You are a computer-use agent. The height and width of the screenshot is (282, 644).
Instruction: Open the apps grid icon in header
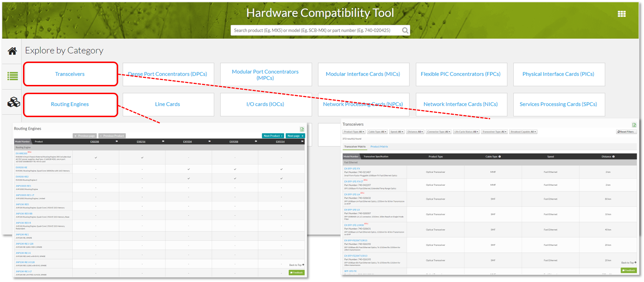click(622, 14)
